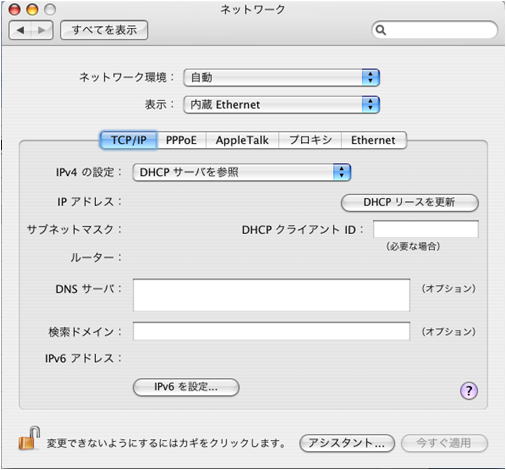This screenshot has width=506, height=470.
Task: Click the red close window button
Action: point(15,10)
